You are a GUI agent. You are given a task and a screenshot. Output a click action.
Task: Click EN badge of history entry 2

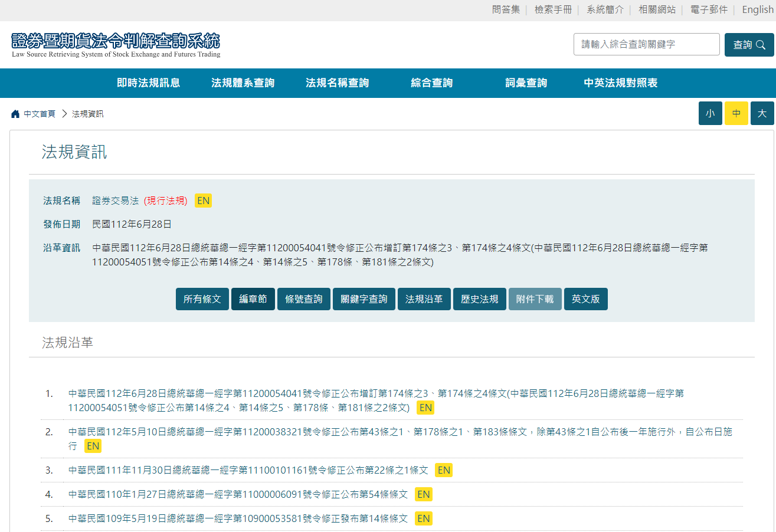tap(93, 446)
